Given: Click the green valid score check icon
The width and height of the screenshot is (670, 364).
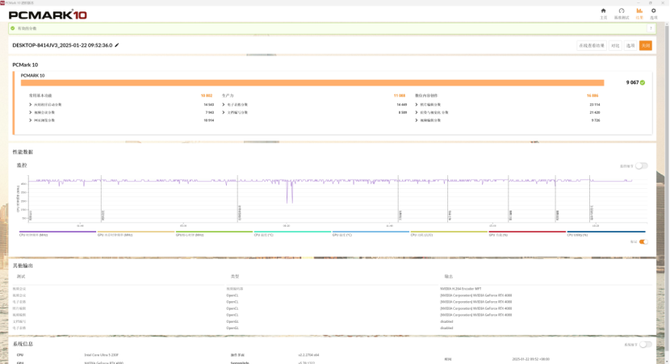Looking at the screenshot, I should click(x=13, y=28).
